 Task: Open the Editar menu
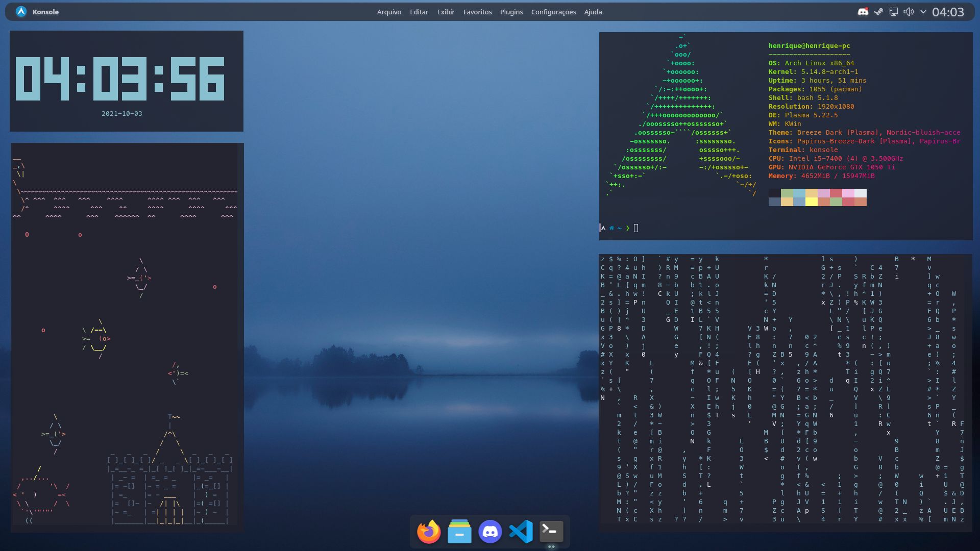419,12
